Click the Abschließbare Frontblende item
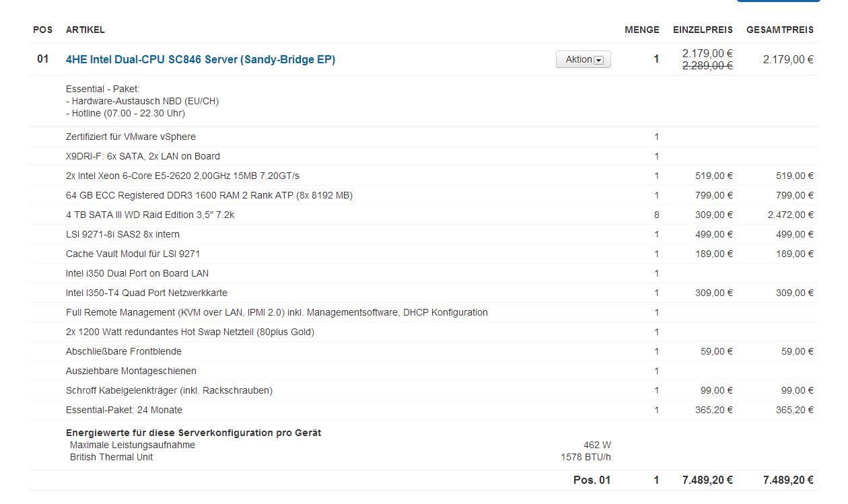Viewport: 848px width, 504px height. (x=123, y=351)
